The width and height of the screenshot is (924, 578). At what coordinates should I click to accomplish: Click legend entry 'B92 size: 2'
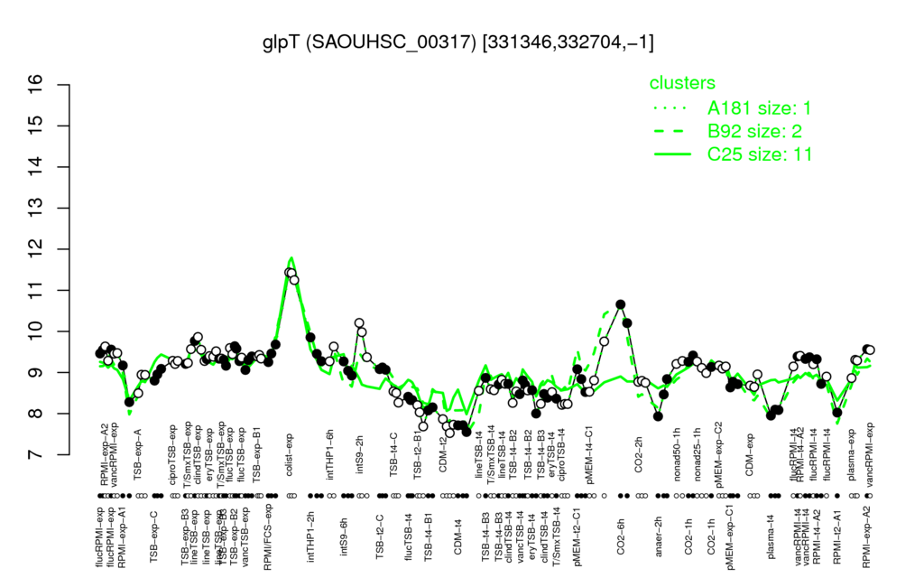[x=755, y=131]
